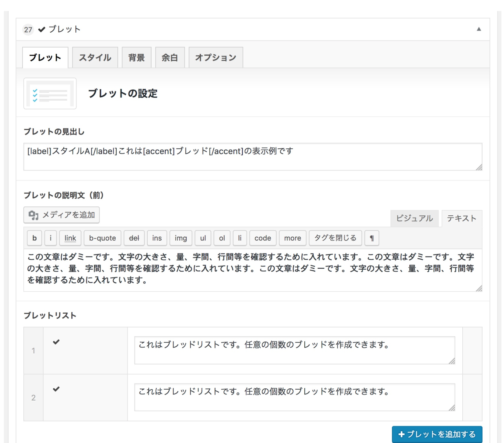Select the 余白 tab
504x443 pixels.
[x=170, y=58]
